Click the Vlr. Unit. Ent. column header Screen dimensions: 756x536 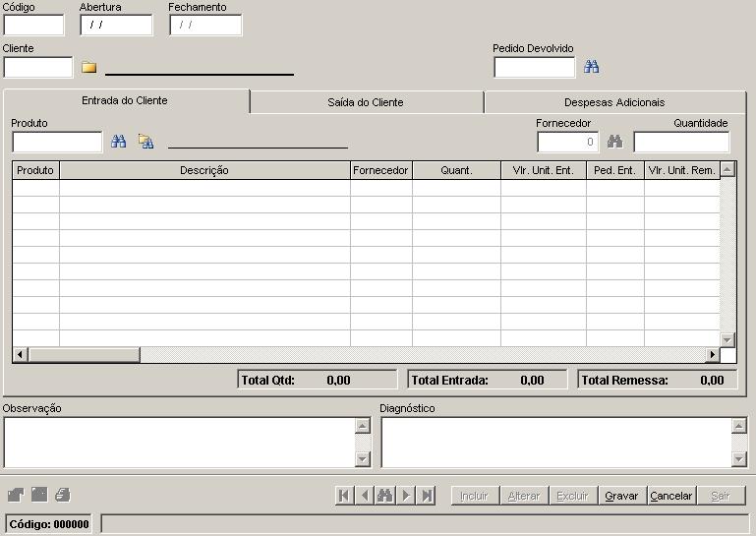pyautogui.click(x=544, y=170)
